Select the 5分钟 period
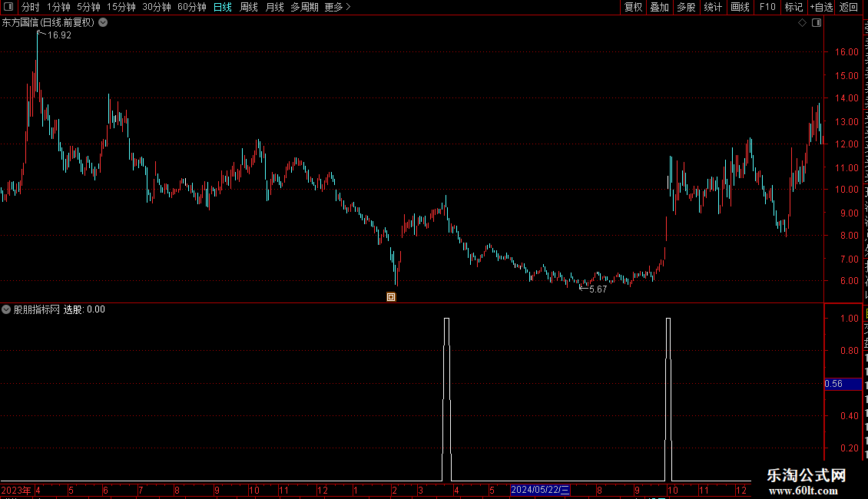 click(88, 7)
